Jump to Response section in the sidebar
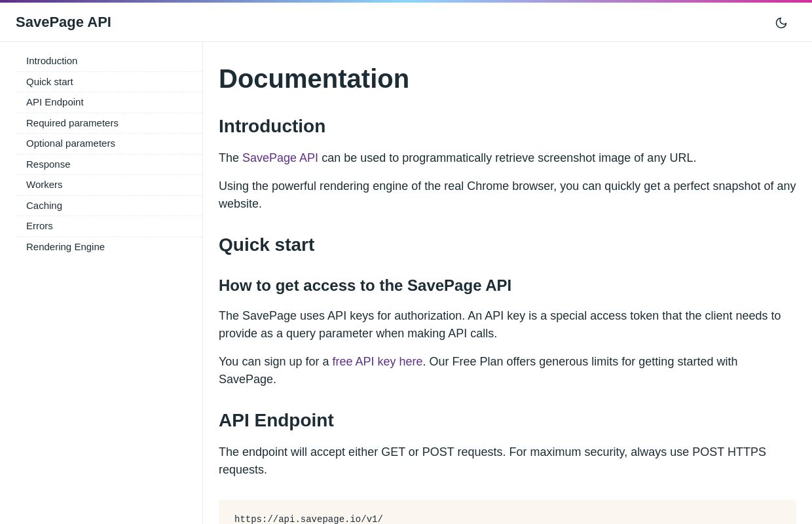Image resolution: width=812 pixels, height=524 pixels. coord(109,164)
